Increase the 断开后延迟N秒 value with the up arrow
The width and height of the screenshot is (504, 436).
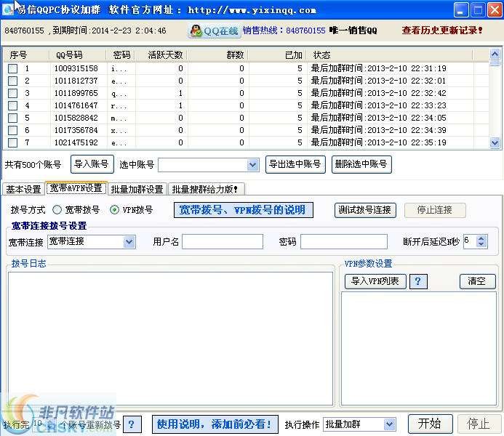481,238
